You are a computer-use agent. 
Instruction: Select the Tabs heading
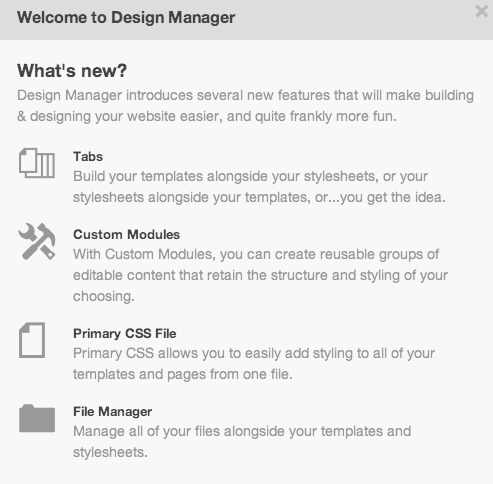click(88, 157)
